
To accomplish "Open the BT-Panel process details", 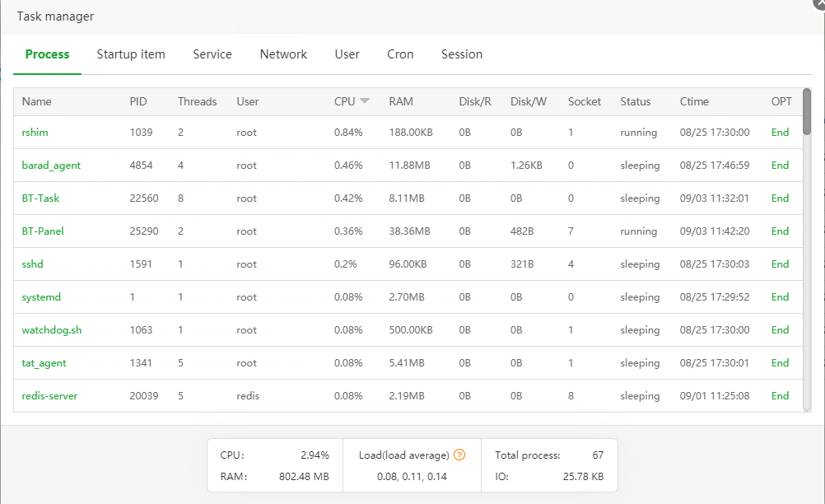I will pos(43,231).
